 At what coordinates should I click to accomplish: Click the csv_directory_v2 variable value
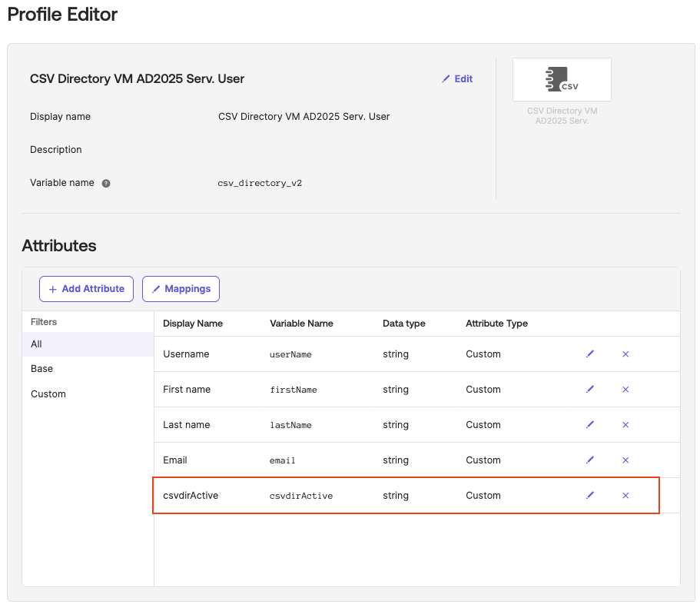tap(260, 183)
